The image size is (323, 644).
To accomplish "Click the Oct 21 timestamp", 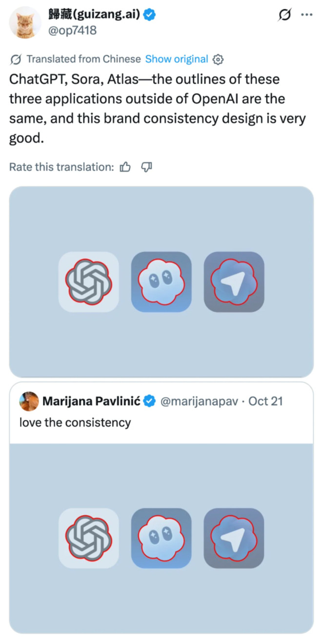I will point(265,401).
